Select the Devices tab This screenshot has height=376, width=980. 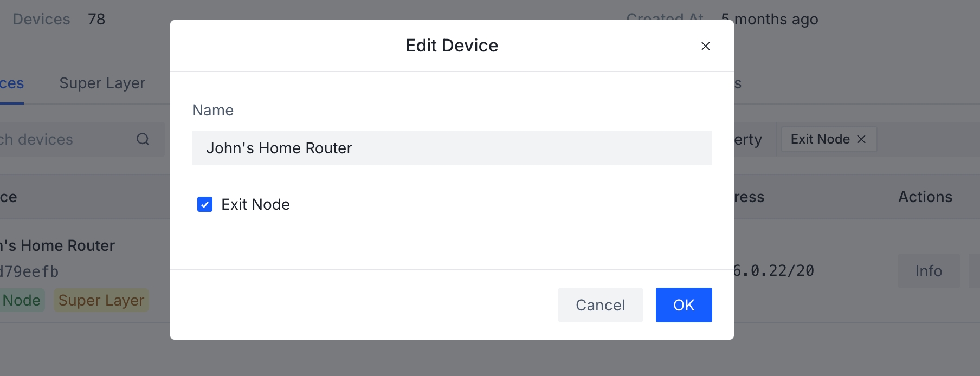pos(11,83)
